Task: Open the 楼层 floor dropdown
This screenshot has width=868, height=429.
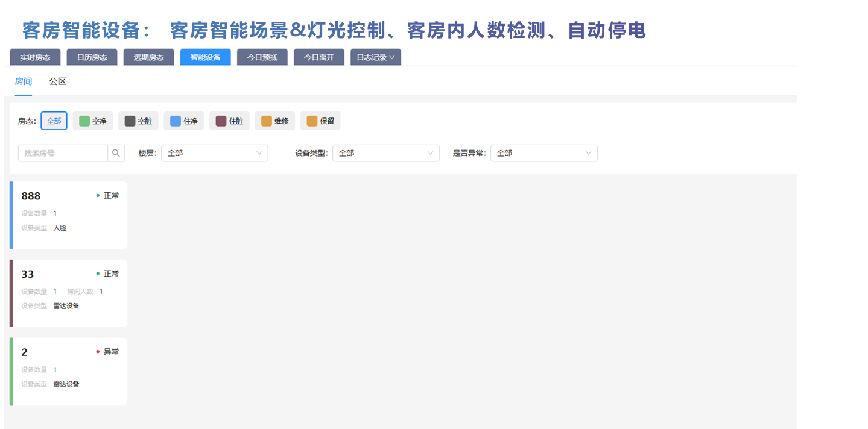Action: pyautogui.click(x=214, y=153)
